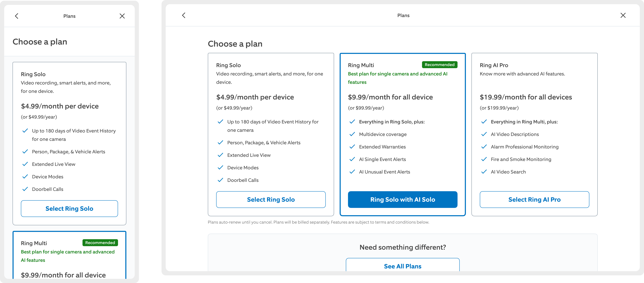The image size is (644, 283).
Task: Click desktop checkmark beside Doorbell Calls
Action: tap(220, 180)
